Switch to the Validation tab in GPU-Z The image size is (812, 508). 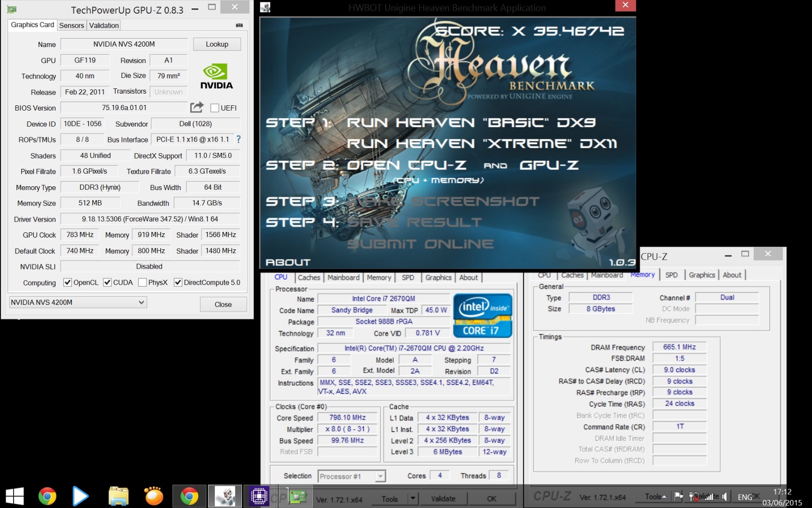104,25
